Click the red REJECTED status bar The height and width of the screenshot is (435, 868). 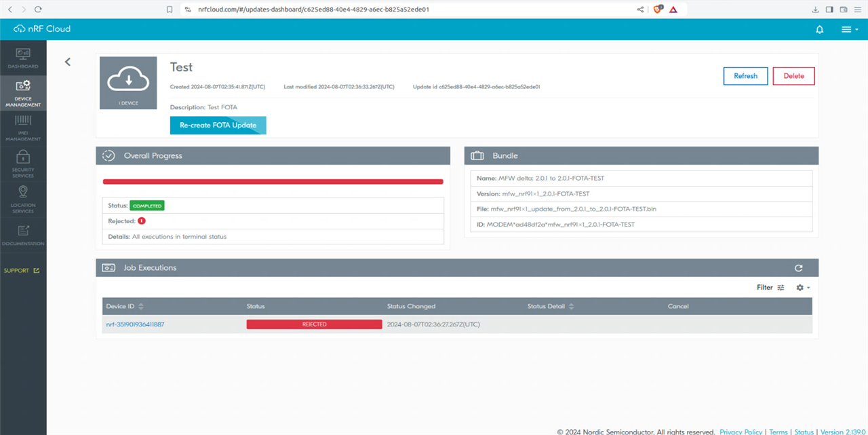click(314, 324)
